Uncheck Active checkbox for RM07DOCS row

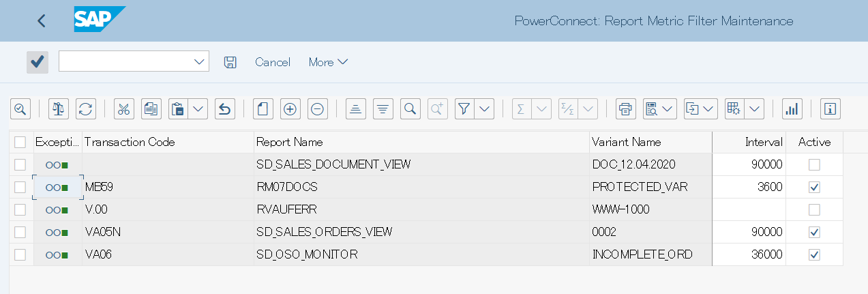814,187
